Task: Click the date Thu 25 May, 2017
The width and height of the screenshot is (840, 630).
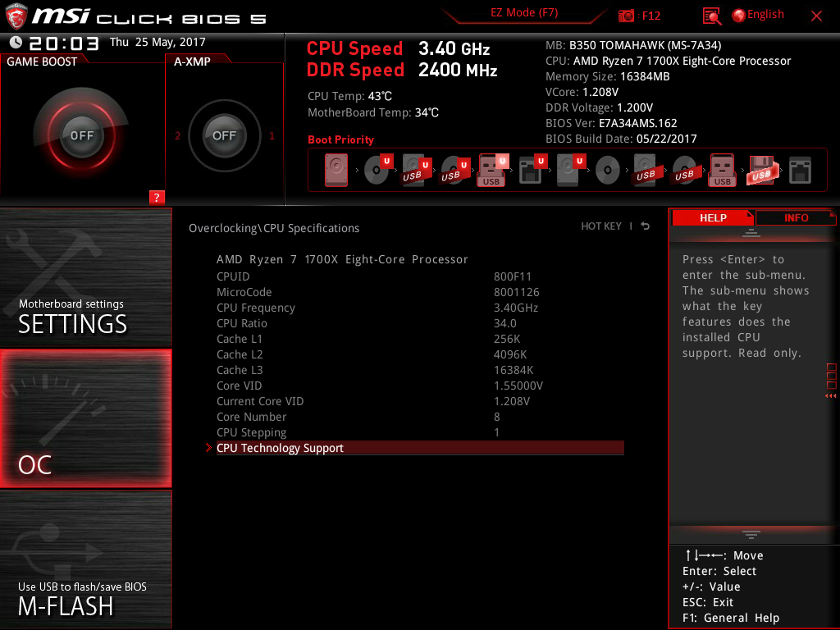Action: click(157, 43)
